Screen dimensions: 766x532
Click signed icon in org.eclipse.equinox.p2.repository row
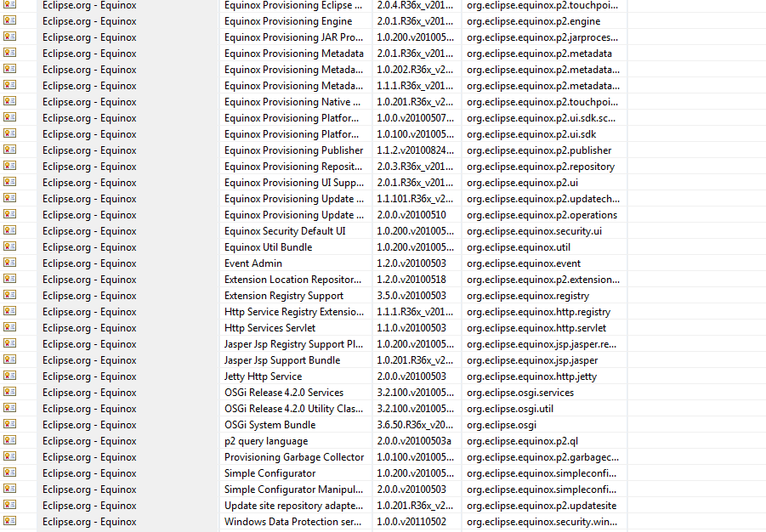pos(9,166)
